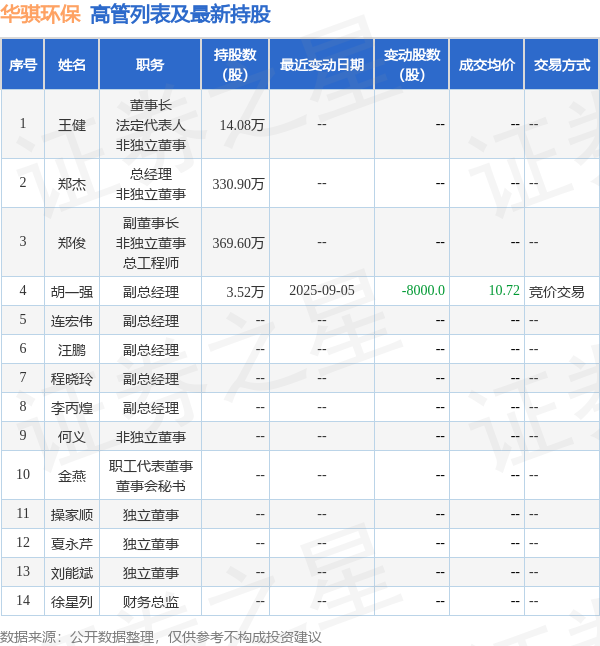Screen dimensions: 600x646
Task: Click the change amount -8000.0
Action: (423, 290)
